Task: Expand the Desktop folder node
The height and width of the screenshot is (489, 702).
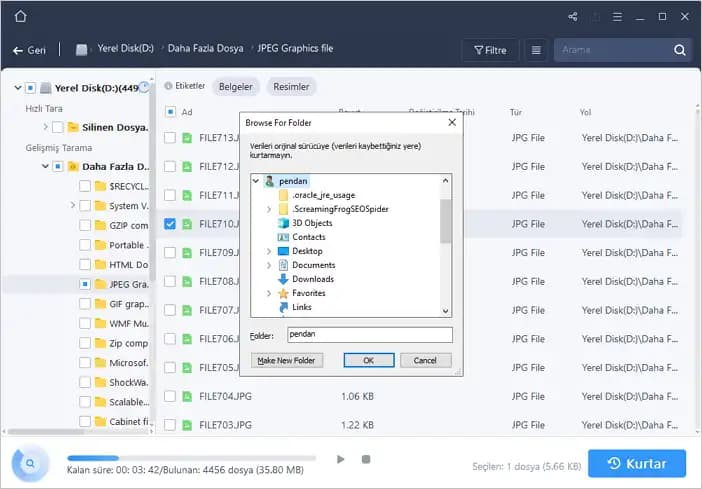Action: [x=269, y=251]
